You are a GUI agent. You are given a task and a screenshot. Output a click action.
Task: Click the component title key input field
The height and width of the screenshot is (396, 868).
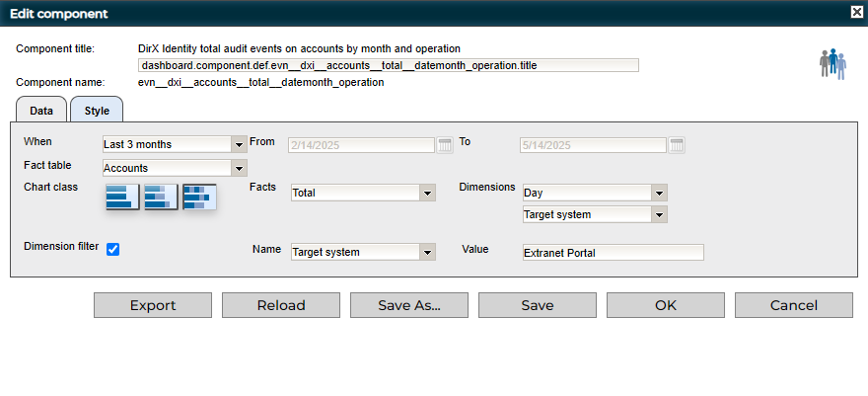pyautogui.click(x=389, y=65)
